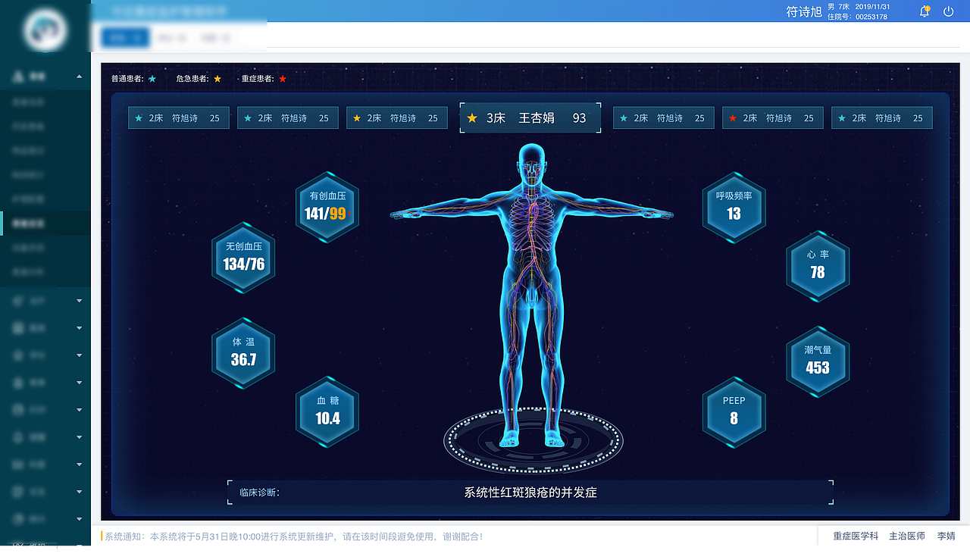The width and height of the screenshot is (970, 560).
Task: Click the 体温 36.7 hexagon panel
Action: click(x=243, y=353)
